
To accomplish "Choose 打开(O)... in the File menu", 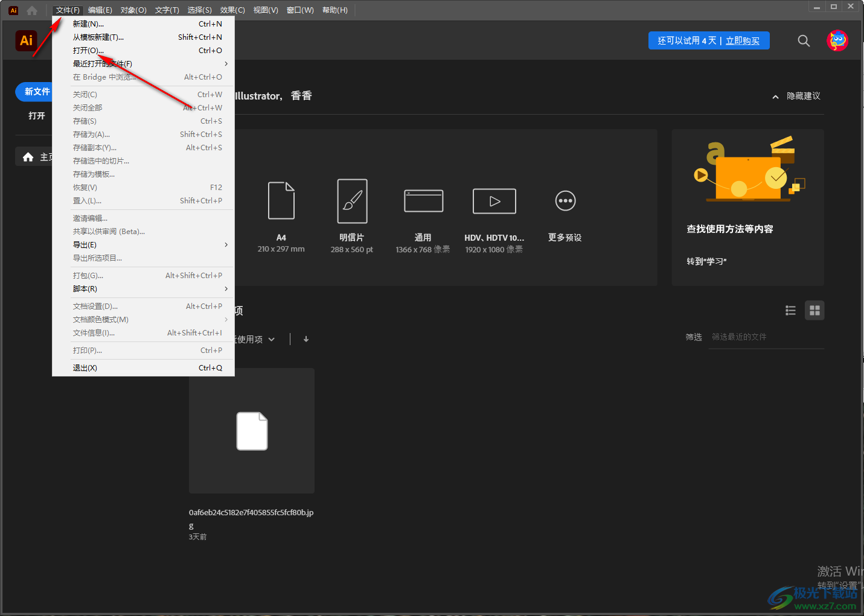I will point(144,50).
